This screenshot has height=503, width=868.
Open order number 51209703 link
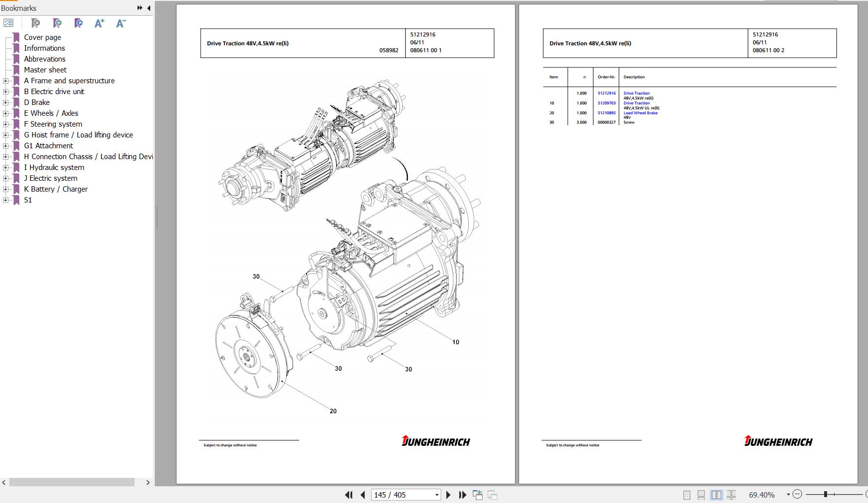click(x=606, y=103)
